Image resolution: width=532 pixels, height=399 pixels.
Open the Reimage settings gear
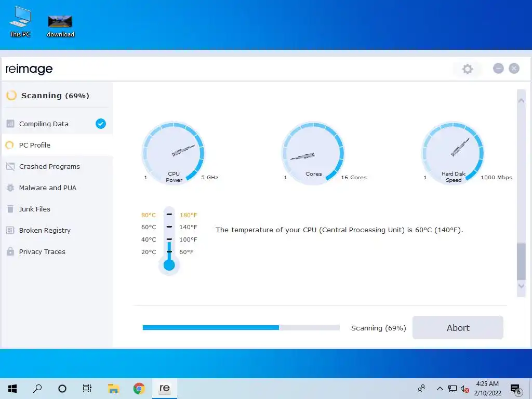(467, 69)
